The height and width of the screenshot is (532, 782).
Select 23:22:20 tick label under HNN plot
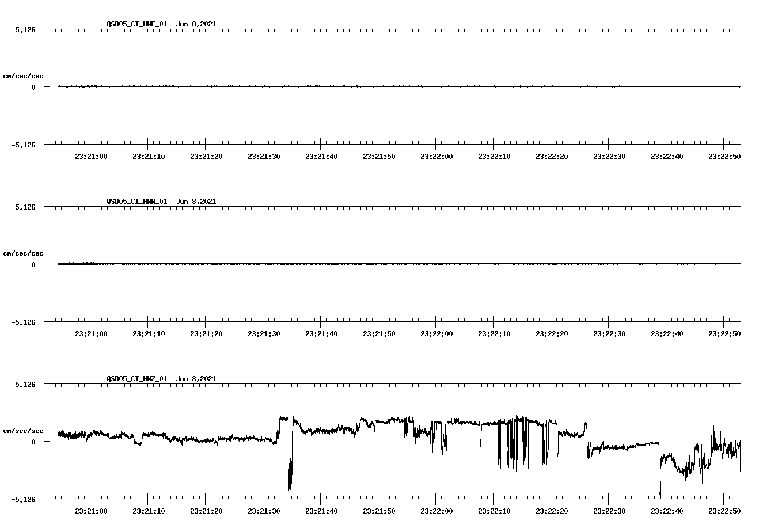coord(552,333)
